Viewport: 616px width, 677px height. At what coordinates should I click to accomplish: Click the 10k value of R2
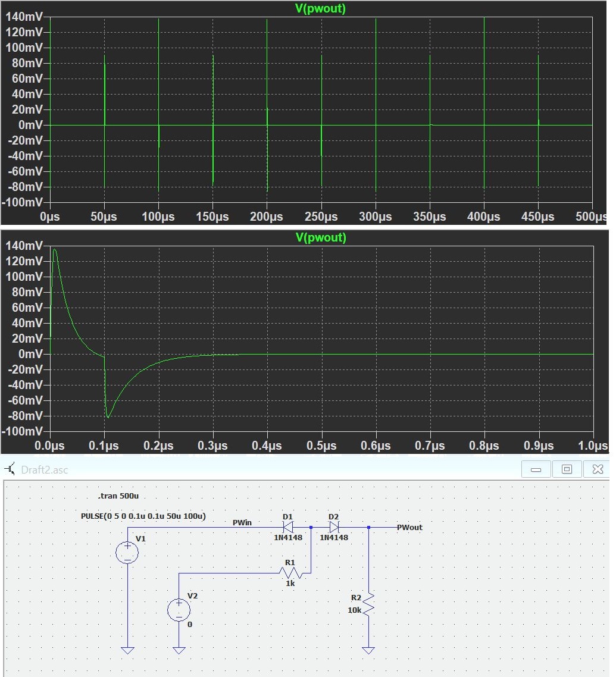click(355, 610)
